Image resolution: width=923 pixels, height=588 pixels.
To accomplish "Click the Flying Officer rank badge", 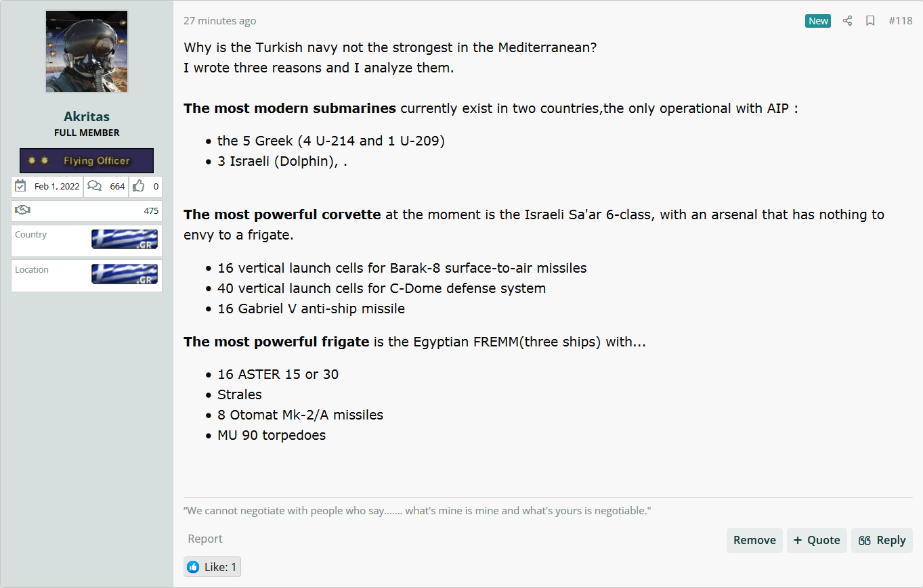I will point(87,161).
